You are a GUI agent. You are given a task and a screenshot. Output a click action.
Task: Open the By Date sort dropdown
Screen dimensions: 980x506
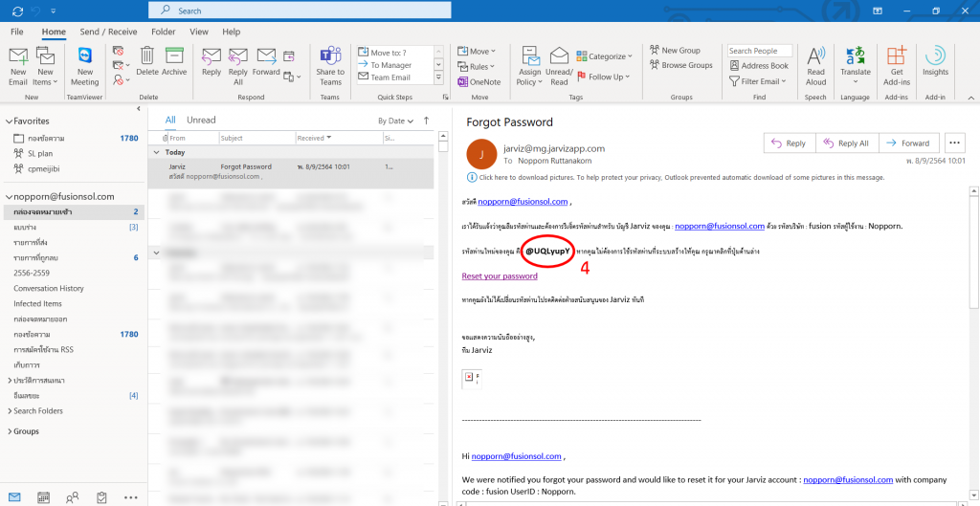click(x=395, y=121)
